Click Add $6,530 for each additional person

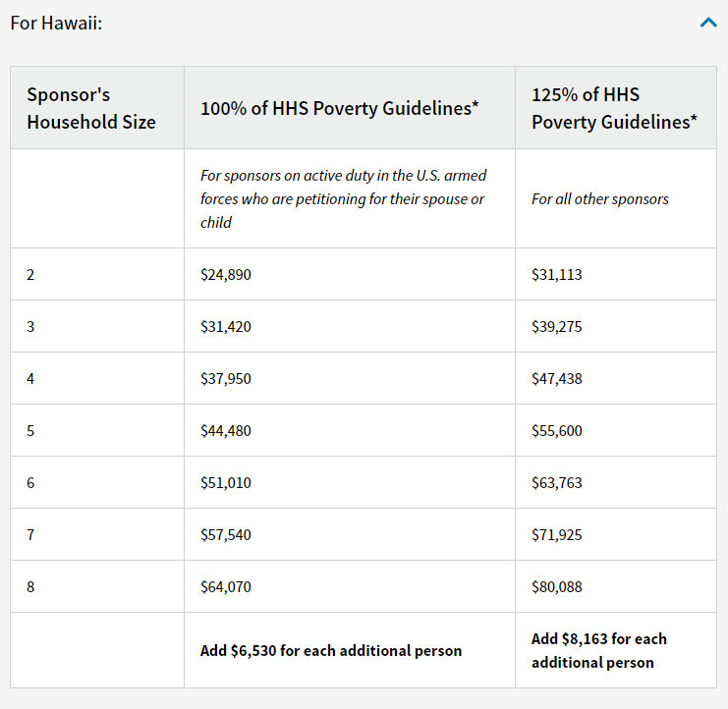[x=331, y=650]
